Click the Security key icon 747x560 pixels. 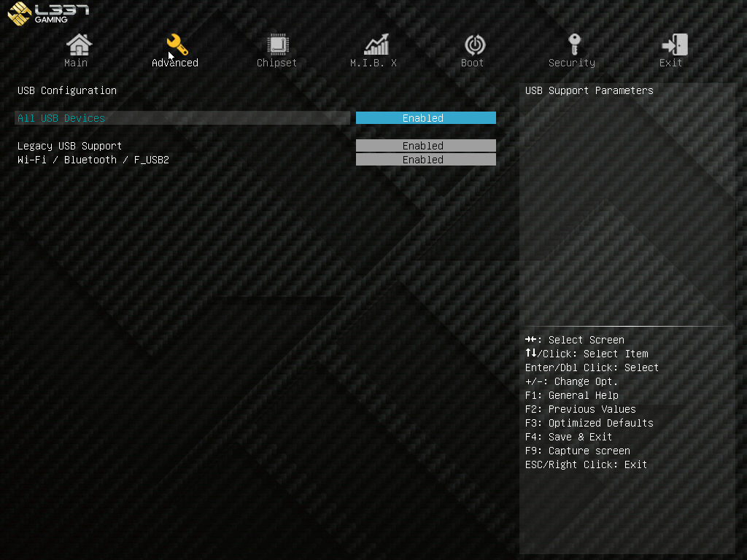575,44
